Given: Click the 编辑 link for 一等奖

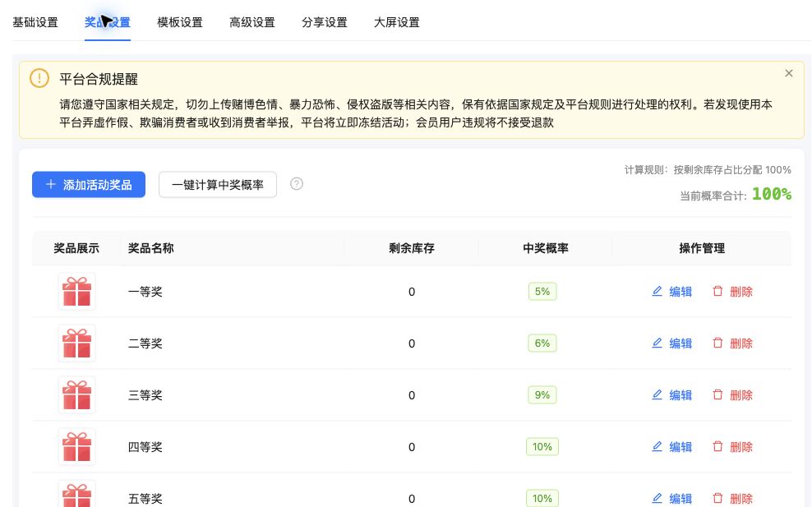Looking at the screenshot, I should 681,292.
